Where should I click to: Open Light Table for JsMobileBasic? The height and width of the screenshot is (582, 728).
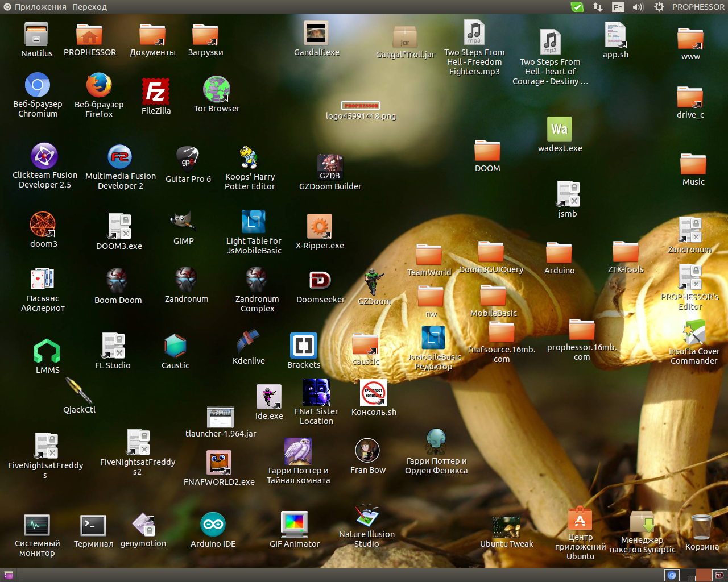click(x=254, y=222)
